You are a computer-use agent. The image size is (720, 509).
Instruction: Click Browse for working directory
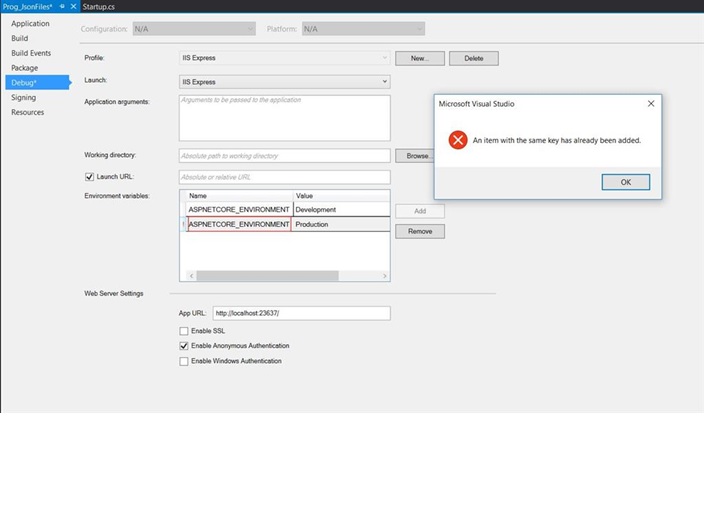pyautogui.click(x=415, y=156)
